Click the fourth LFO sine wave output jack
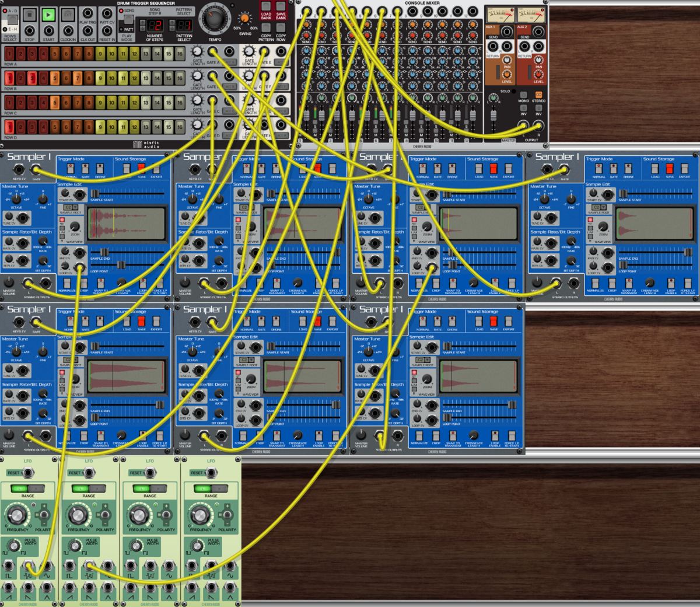700x607 pixels. [229, 565]
